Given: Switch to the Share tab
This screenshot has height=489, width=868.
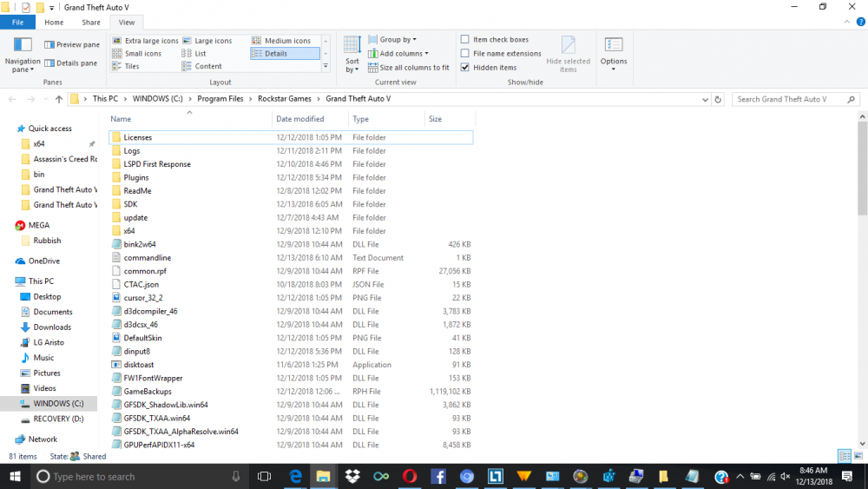Looking at the screenshot, I should coord(91,23).
